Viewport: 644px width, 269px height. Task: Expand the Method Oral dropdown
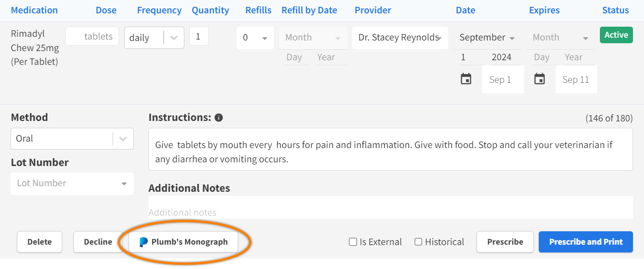click(x=123, y=138)
